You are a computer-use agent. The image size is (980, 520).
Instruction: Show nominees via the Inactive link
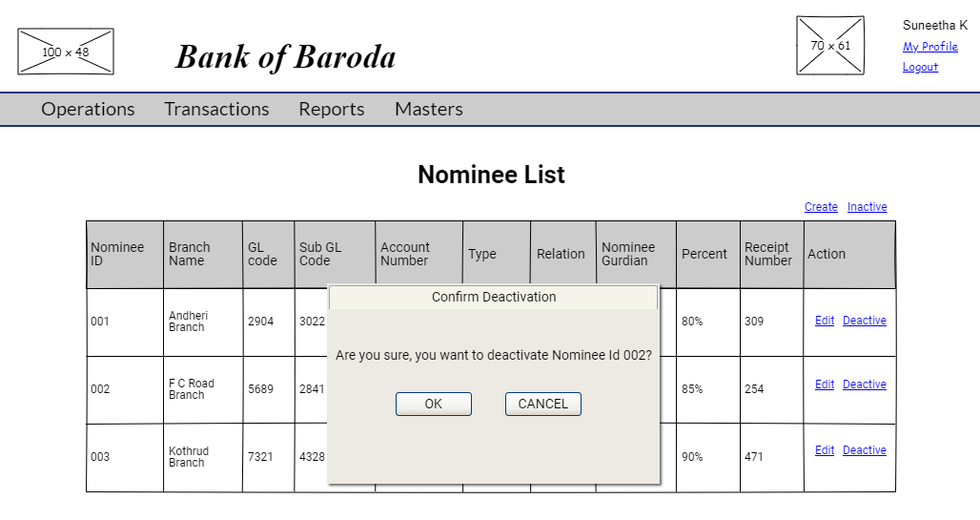(x=868, y=207)
